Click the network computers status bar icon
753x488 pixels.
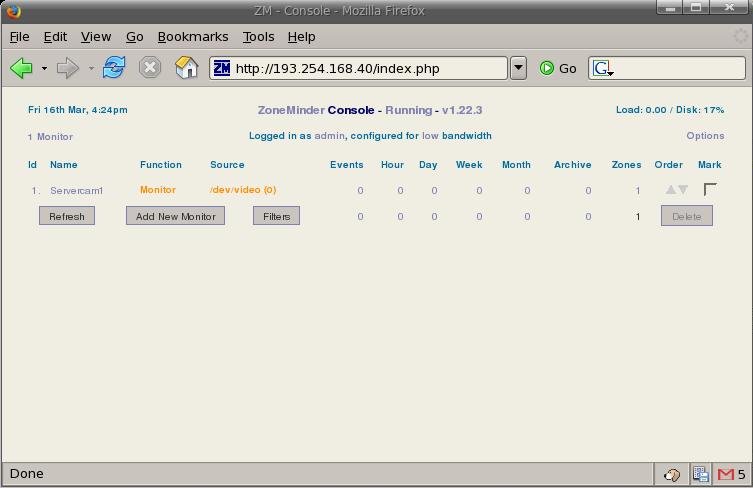point(701,475)
